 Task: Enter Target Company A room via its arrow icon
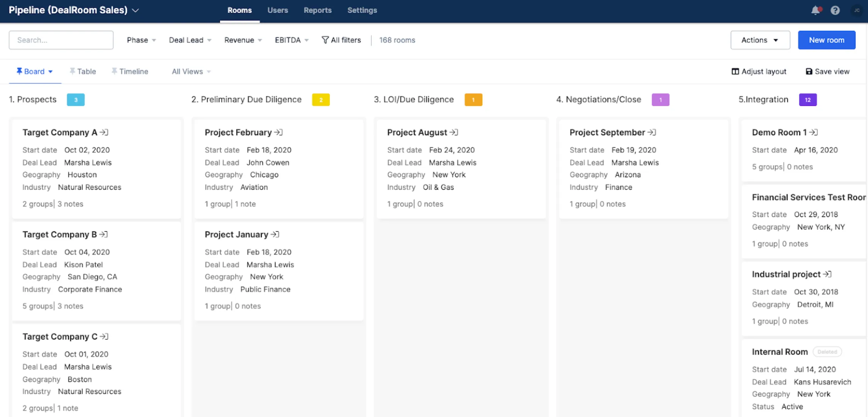tap(104, 132)
